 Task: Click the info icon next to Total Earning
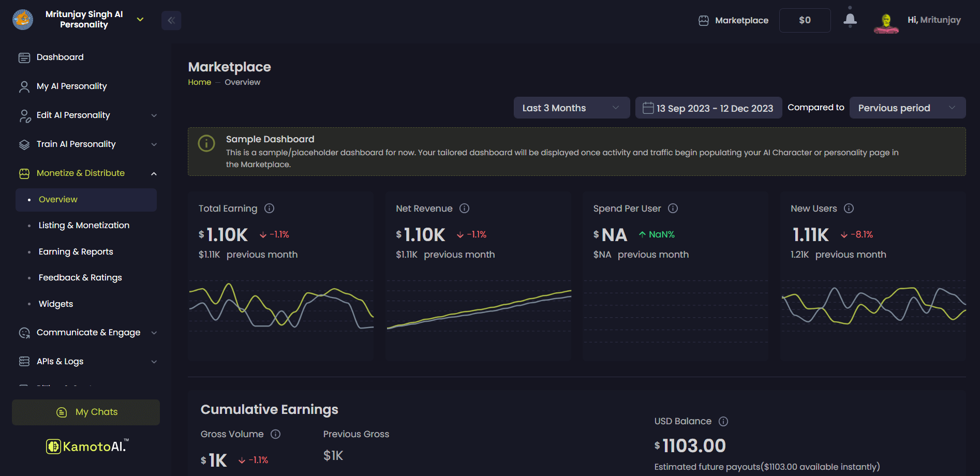[x=269, y=208]
